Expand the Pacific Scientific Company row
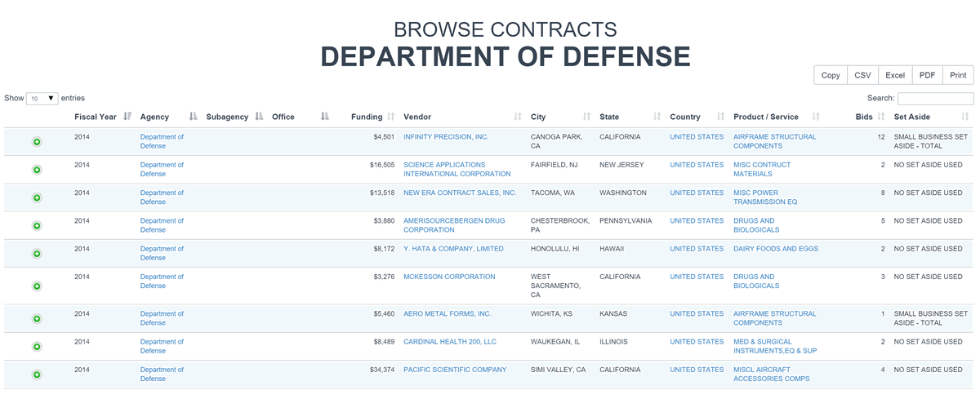Screen dimensions: 980x408 click(37, 375)
